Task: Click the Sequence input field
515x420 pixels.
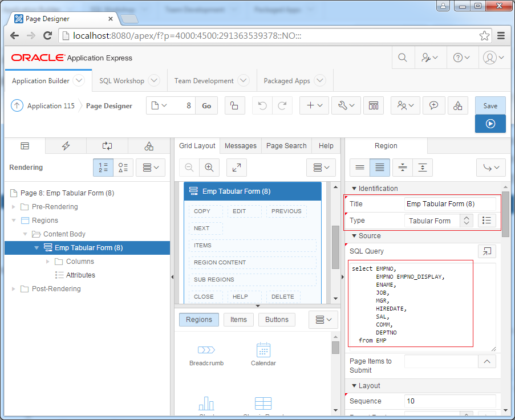Action: tap(449, 401)
